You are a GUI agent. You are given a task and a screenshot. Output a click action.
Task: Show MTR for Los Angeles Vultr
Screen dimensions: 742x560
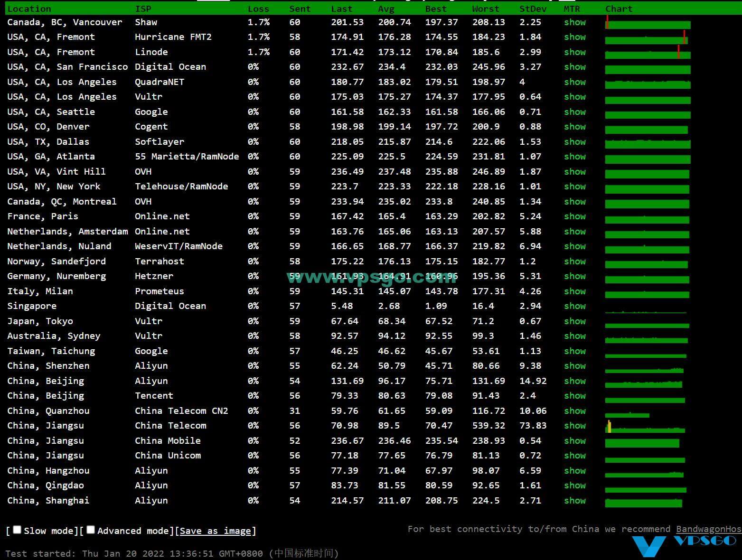(x=575, y=97)
